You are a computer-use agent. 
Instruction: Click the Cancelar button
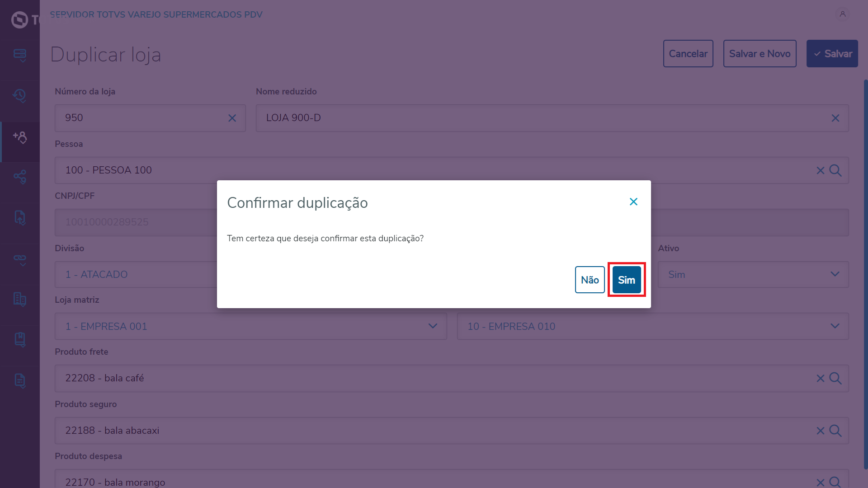pos(688,54)
